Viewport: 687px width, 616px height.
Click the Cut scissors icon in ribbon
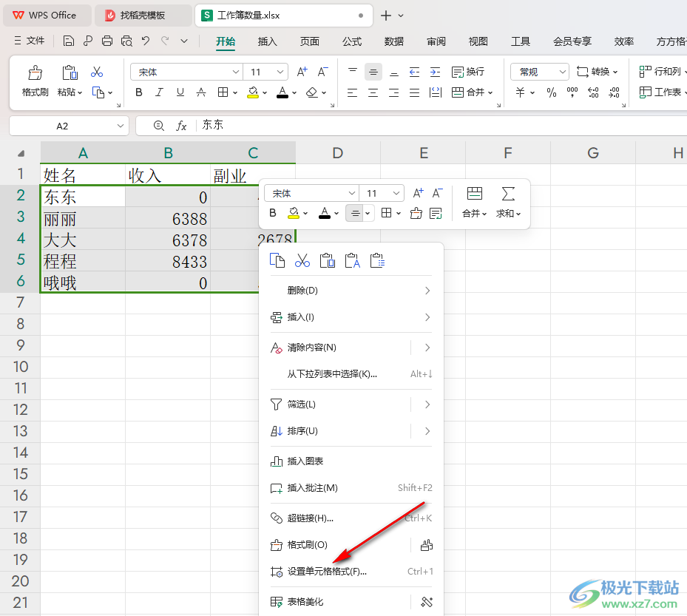click(x=97, y=72)
